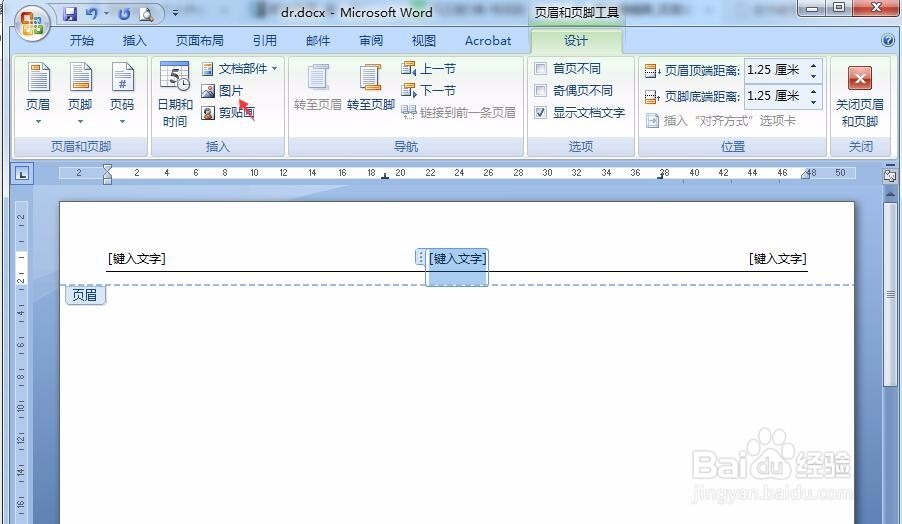Decrease 页眉顶端距离 value

813,76
